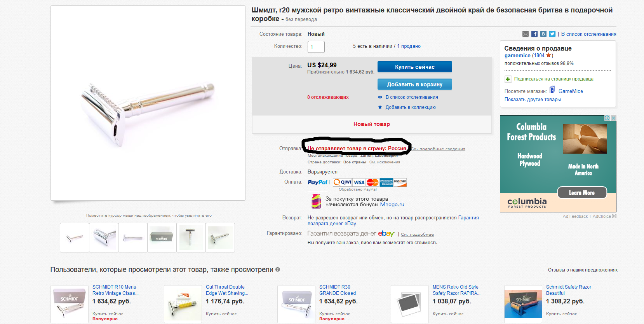Click the eye icon for watch list
Viewport: 644px width, 324px height.
(380, 97)
